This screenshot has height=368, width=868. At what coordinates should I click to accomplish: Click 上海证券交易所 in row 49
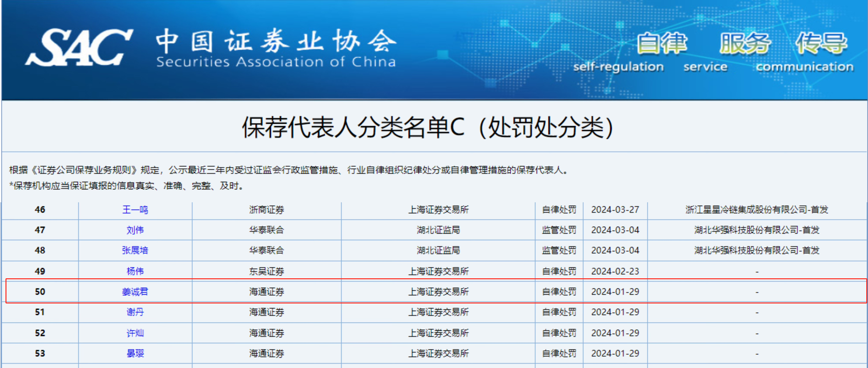438,271
